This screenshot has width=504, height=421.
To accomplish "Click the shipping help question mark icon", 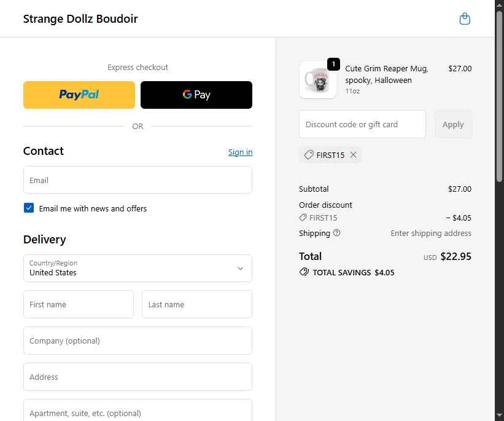I will pos(336,233).
